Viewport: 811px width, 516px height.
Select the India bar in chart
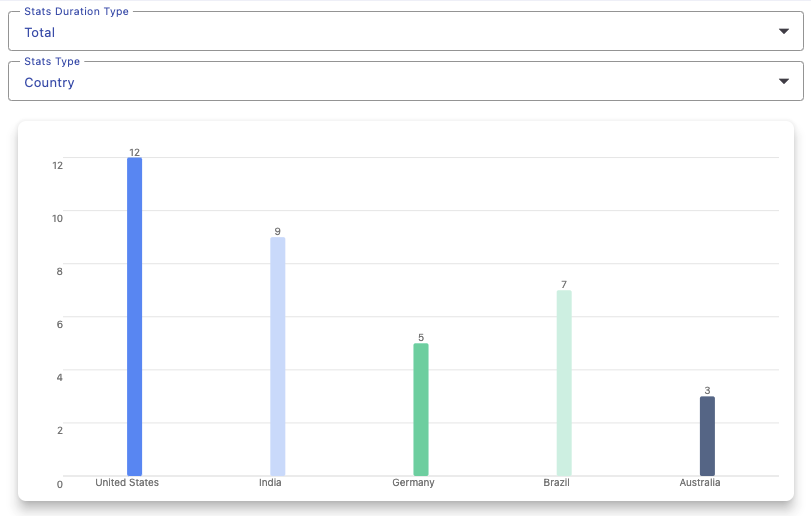(278, 356)
